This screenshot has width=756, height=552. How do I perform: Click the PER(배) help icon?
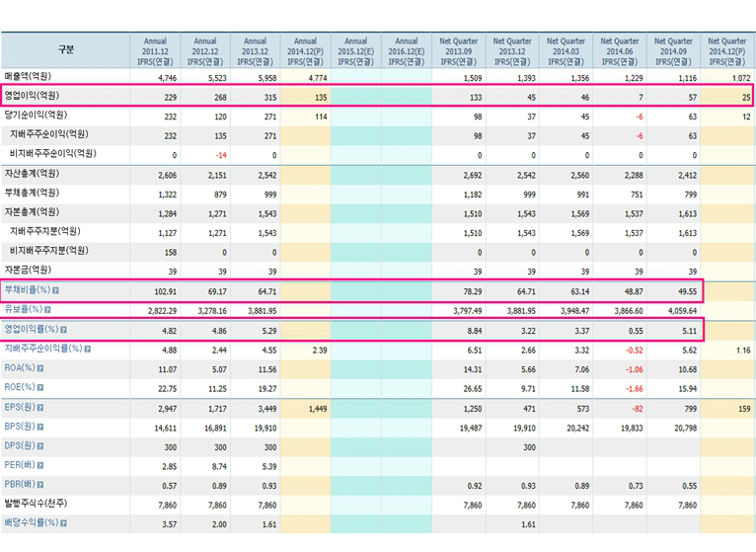pyautogui.click(x=39, y=464)
